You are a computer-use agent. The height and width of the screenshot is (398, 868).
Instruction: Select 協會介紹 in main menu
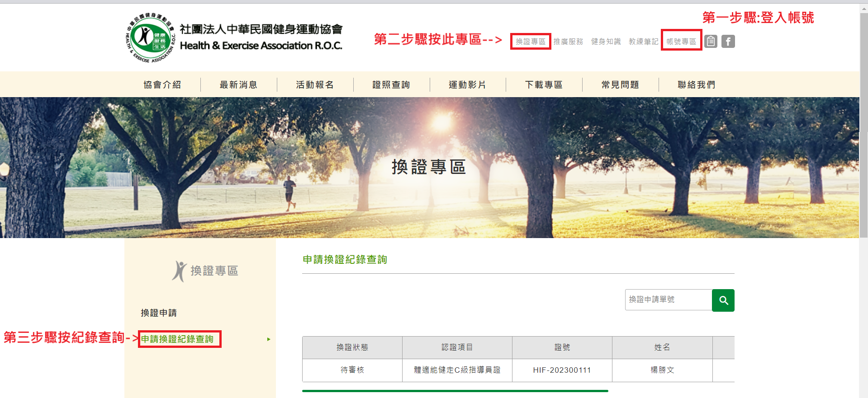162,84
